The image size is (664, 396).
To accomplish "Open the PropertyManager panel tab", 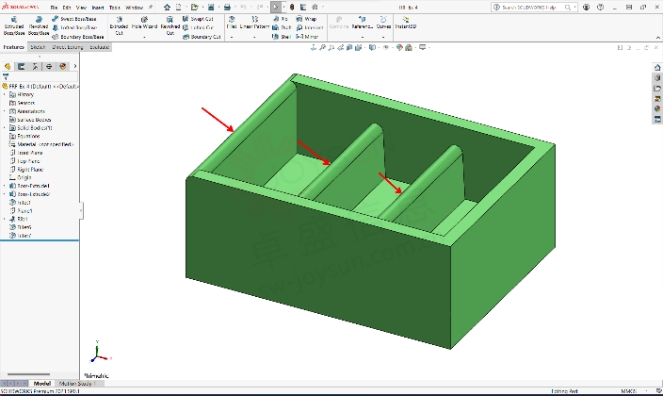I will click(21, 66).
